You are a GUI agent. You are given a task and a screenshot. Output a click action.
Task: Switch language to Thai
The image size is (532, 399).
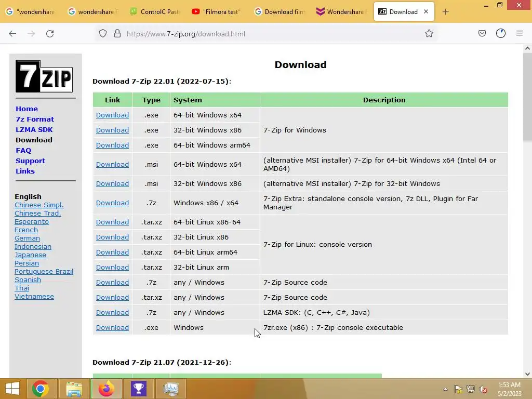22,288
